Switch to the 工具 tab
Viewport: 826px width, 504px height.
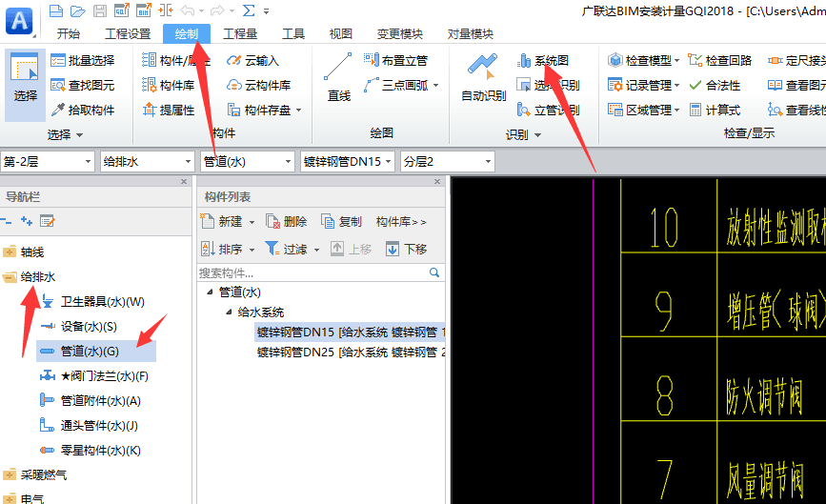click(x=292, y=34)
